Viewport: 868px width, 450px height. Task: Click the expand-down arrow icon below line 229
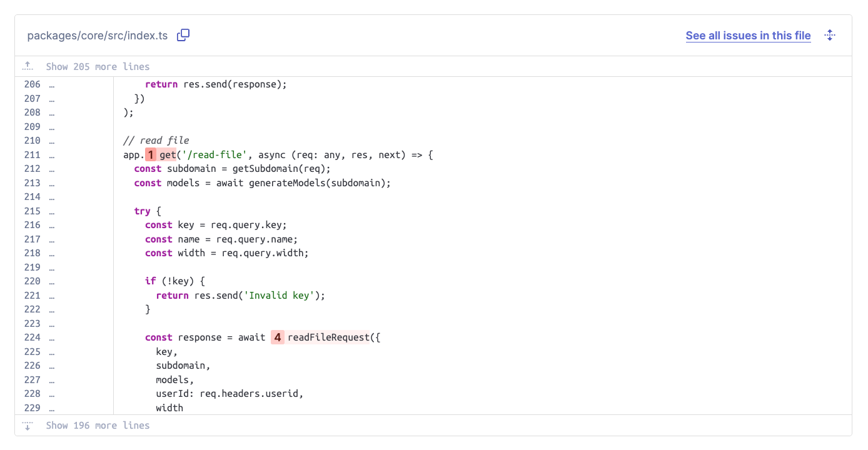[x=28, y=426]
